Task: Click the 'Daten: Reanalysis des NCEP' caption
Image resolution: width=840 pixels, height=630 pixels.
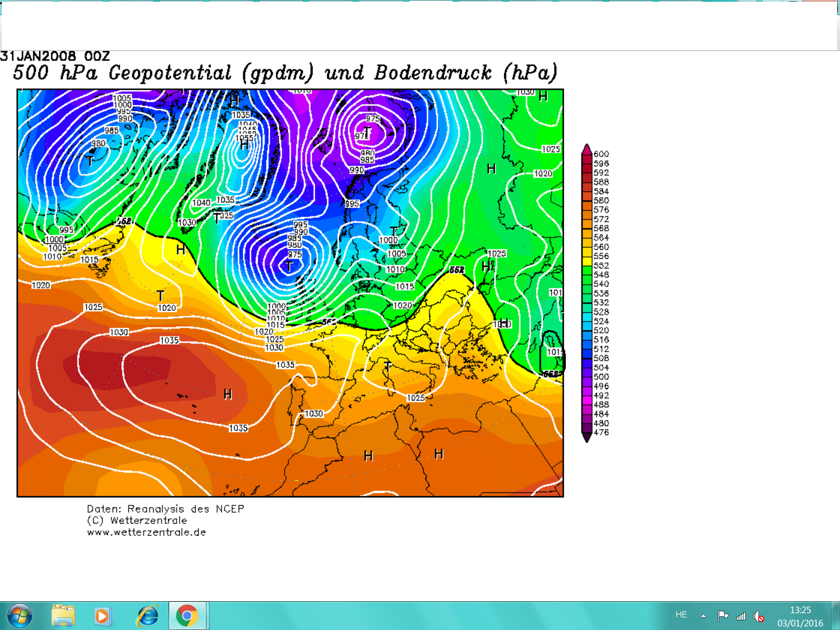Action: point(166,509)
